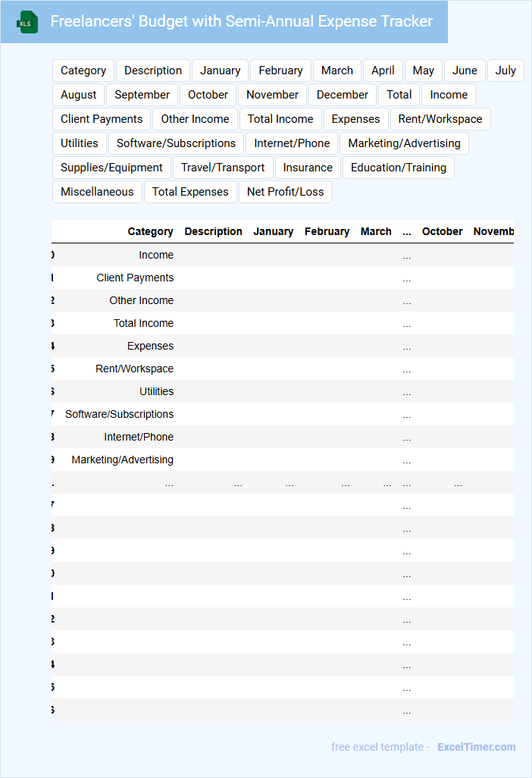Select the Client Payments table row
This screenshot has height=778, width=532.
pyautogui.click(x=283, y=278)
